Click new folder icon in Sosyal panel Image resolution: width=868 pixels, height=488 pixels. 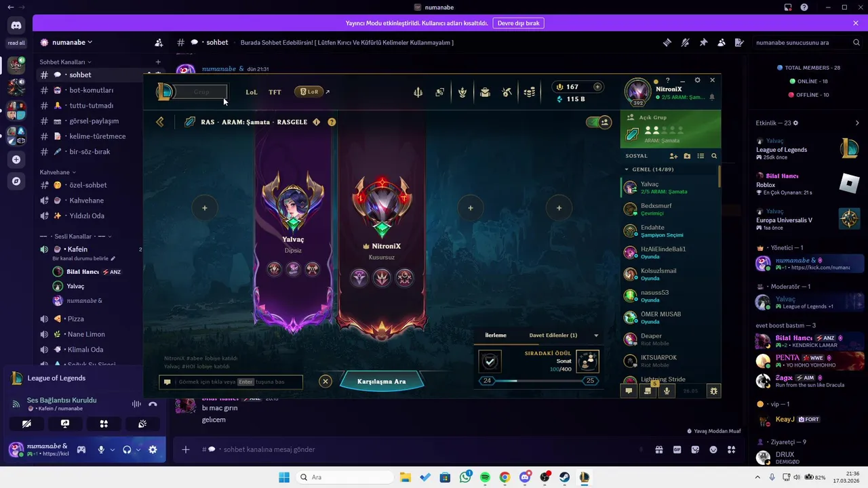click(687, 156)
